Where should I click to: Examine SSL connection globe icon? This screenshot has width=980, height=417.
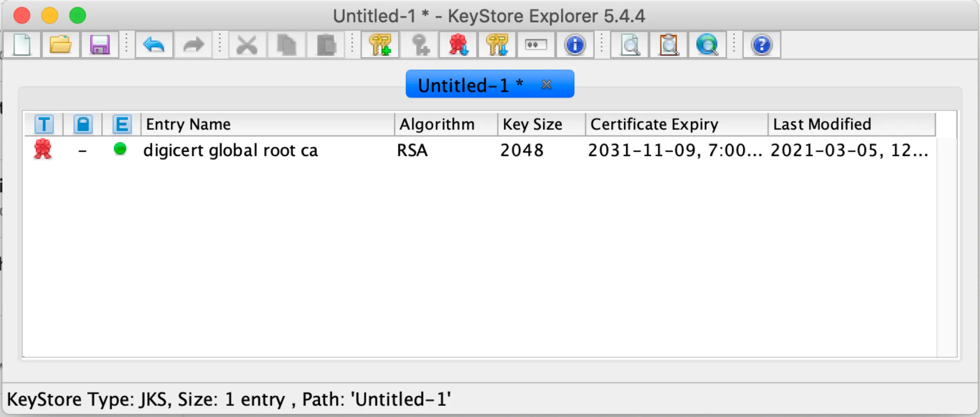coord(707,44)
